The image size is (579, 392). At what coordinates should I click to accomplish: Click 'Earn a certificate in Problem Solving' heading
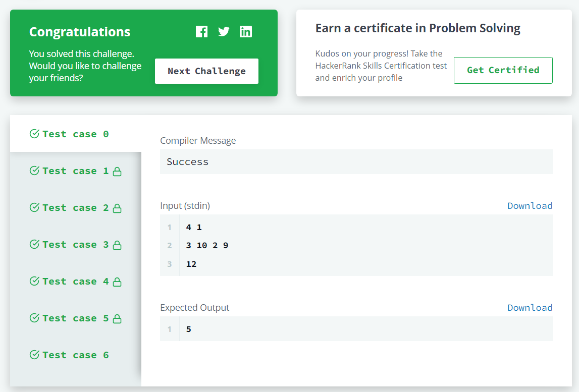click(417, 28)
